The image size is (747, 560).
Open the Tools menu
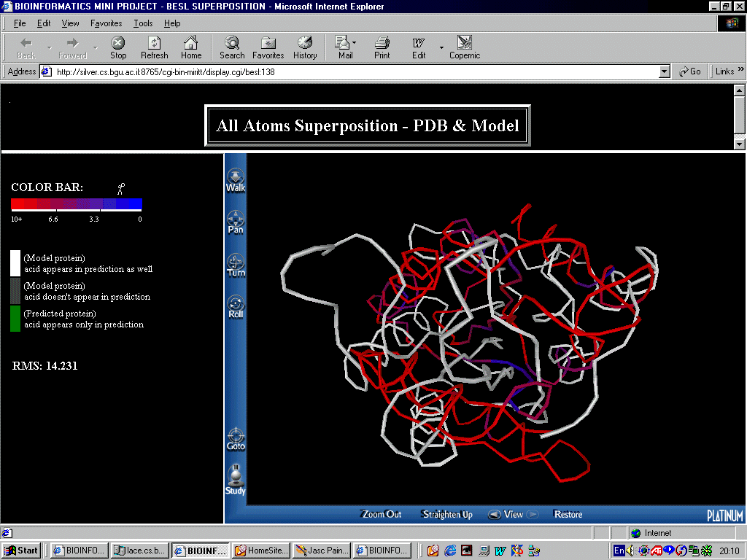coord(143,23)
